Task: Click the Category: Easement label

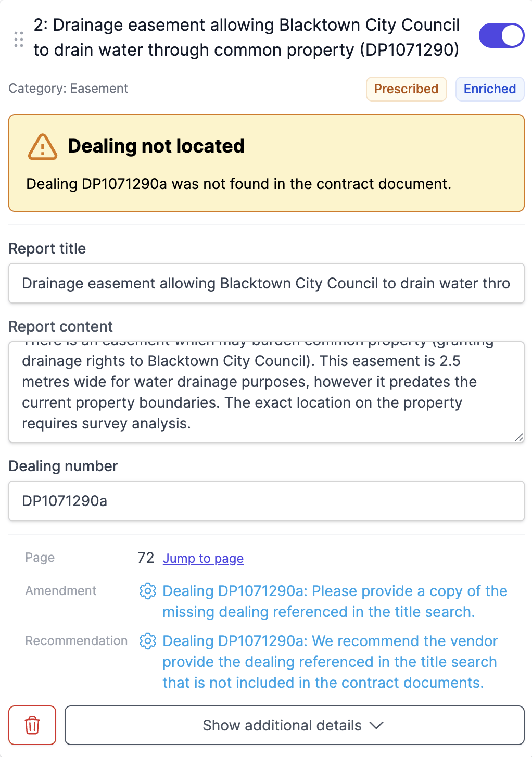Action: [x=68, y=89]
